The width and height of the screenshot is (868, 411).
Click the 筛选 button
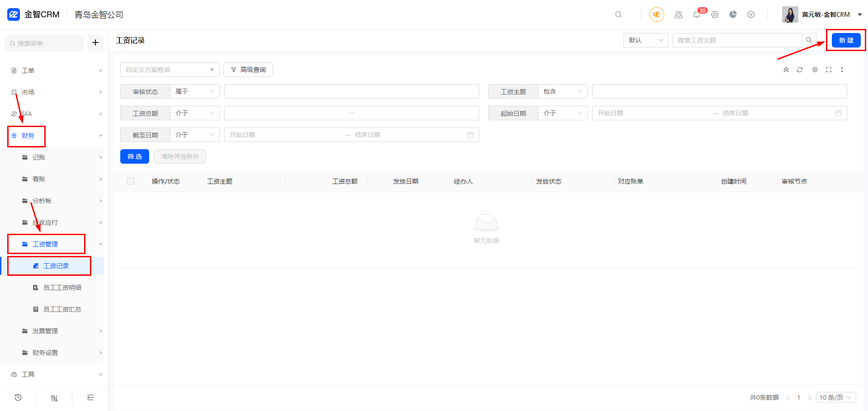click(x=135, y=156)
